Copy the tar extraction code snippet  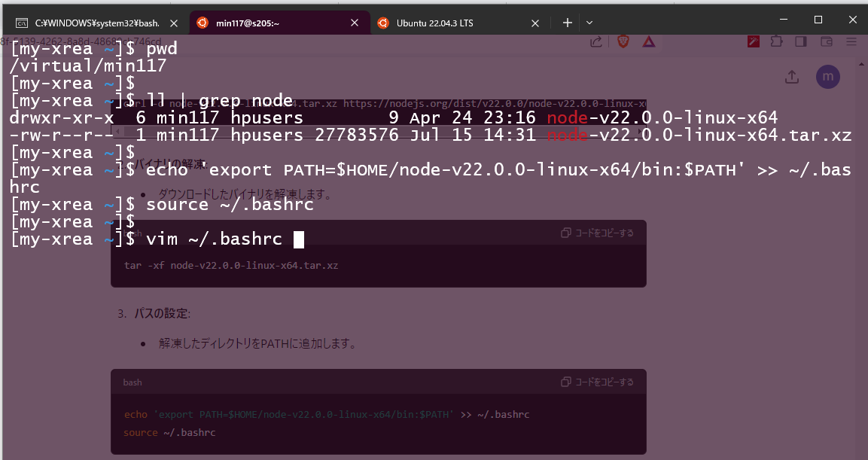point(595,233)
